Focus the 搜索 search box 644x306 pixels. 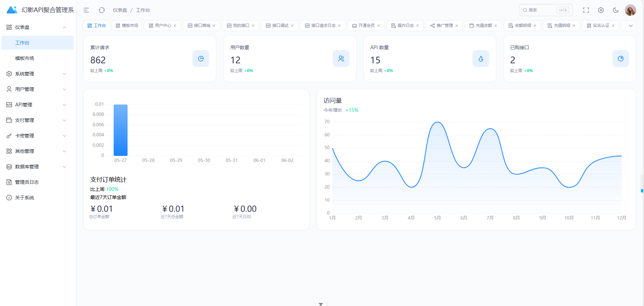tap(546, 10)
